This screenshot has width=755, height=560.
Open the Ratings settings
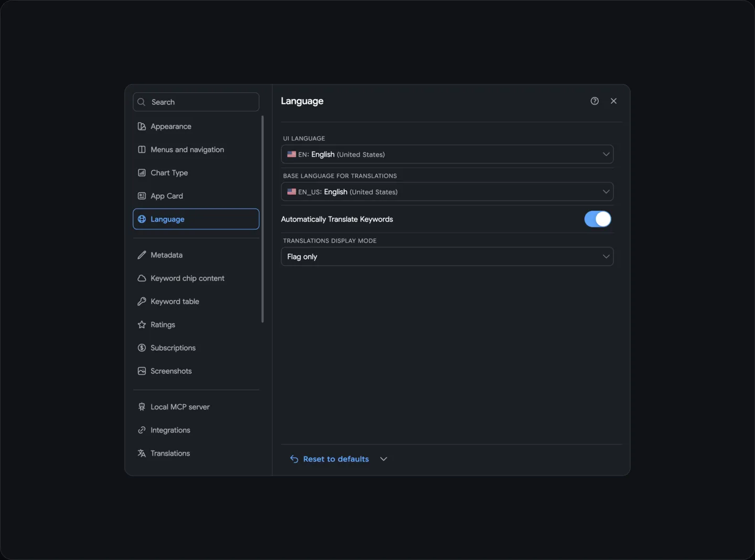(x=196, y=325)
